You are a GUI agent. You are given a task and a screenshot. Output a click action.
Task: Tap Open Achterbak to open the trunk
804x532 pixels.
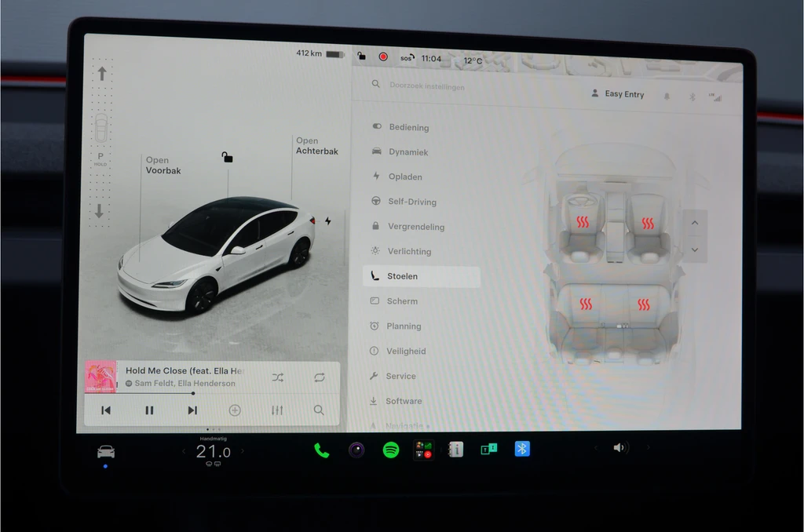point(317,146)
